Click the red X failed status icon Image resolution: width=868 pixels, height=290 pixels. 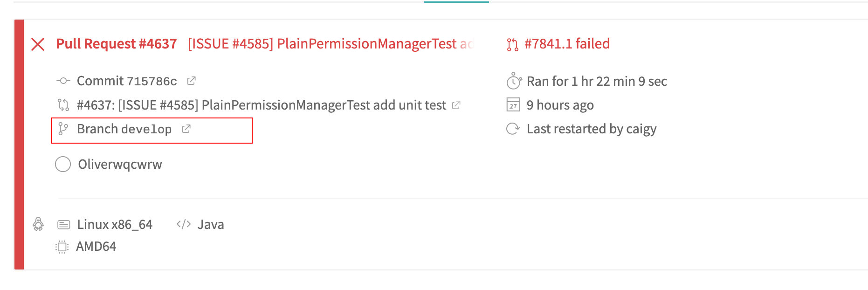(x=38, y=44)
